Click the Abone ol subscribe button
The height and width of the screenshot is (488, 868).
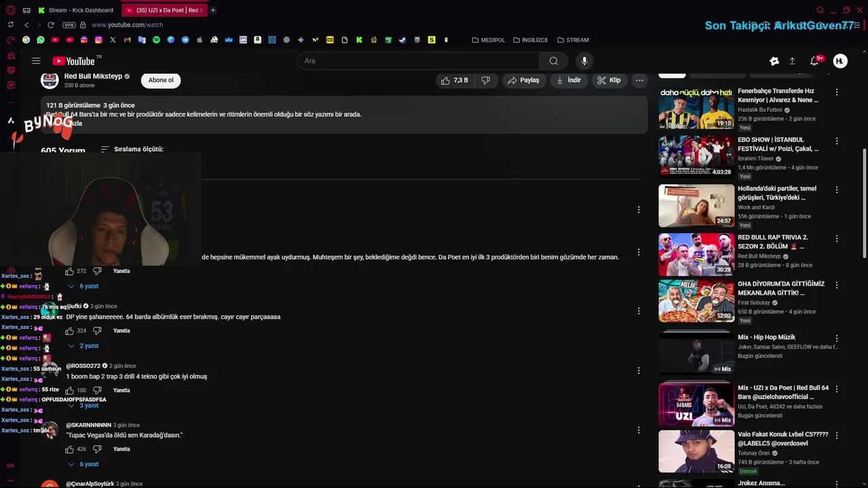click(x=161, y=80)
